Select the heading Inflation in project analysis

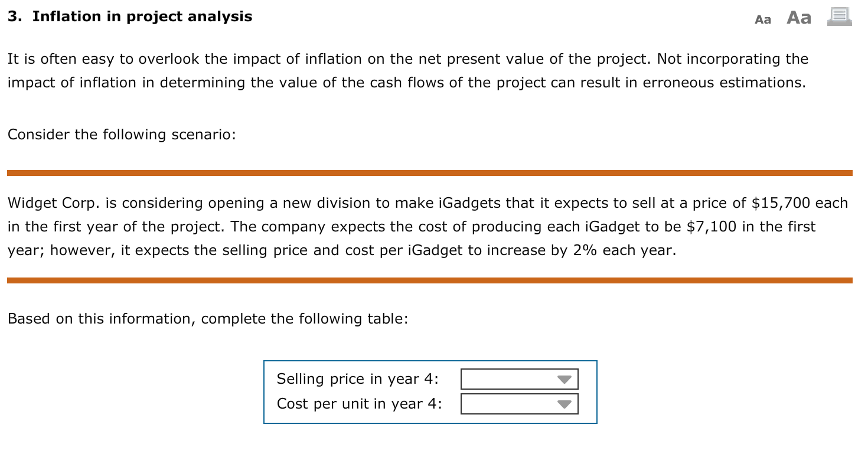tap(130, 16)
